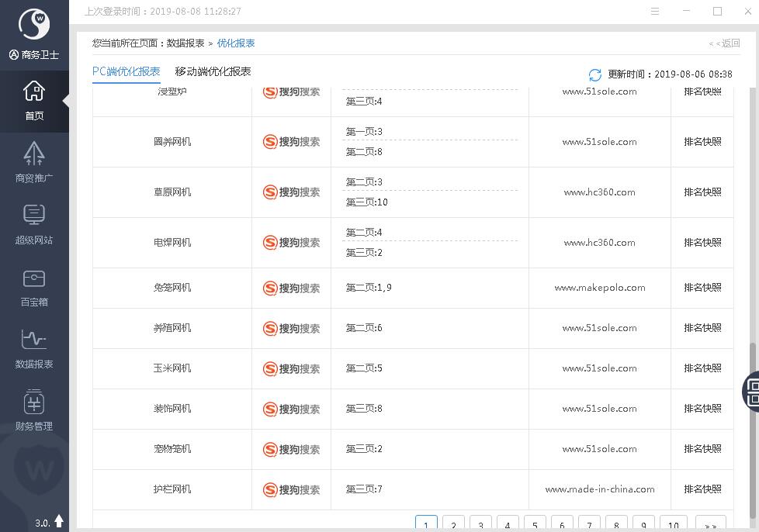759x532 pixels.
Task: Open 商贸推广 in the sidebar
Action: point(34,162)
